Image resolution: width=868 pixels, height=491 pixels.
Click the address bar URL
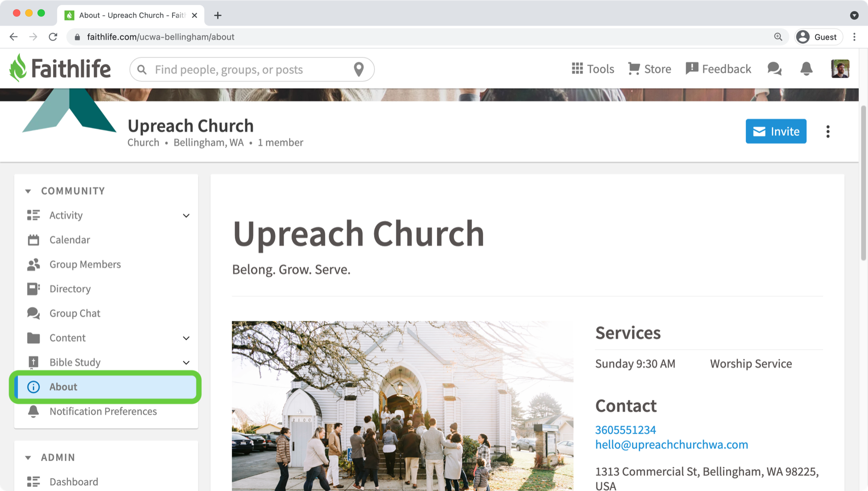coord(160,37)
